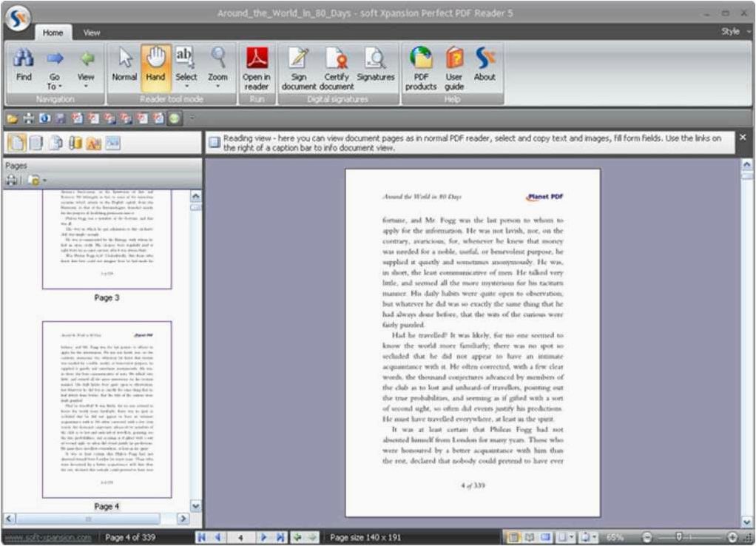Click the green circle quick-access icon

[x=175, y=118]
